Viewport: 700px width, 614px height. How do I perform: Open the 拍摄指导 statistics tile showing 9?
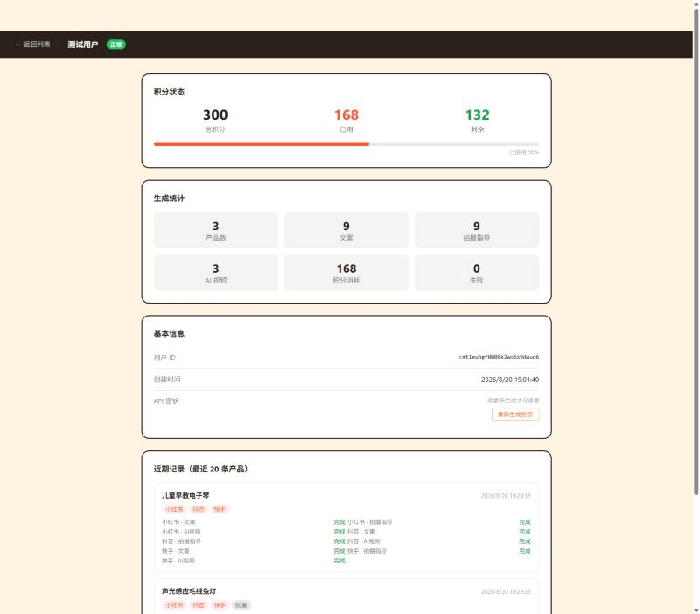(x=477, y=230)
